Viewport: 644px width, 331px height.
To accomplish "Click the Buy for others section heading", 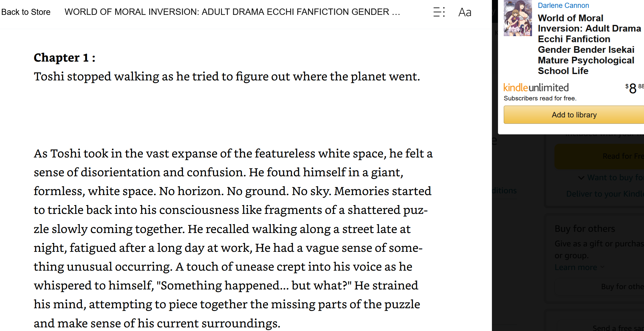I will tap(585, 229).
